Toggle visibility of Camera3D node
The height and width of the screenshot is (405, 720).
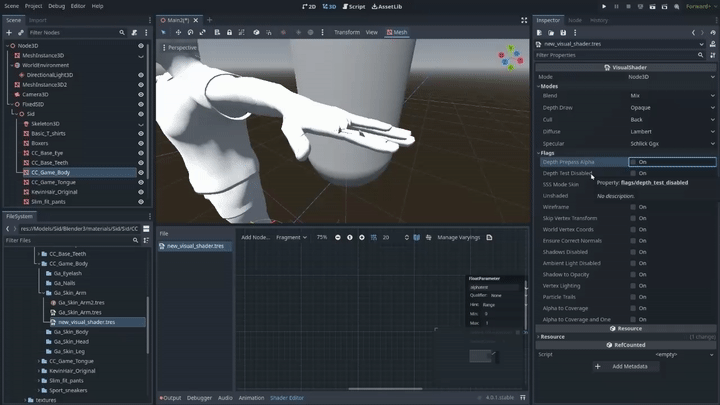pyautogui.click(x=141, y=95)
